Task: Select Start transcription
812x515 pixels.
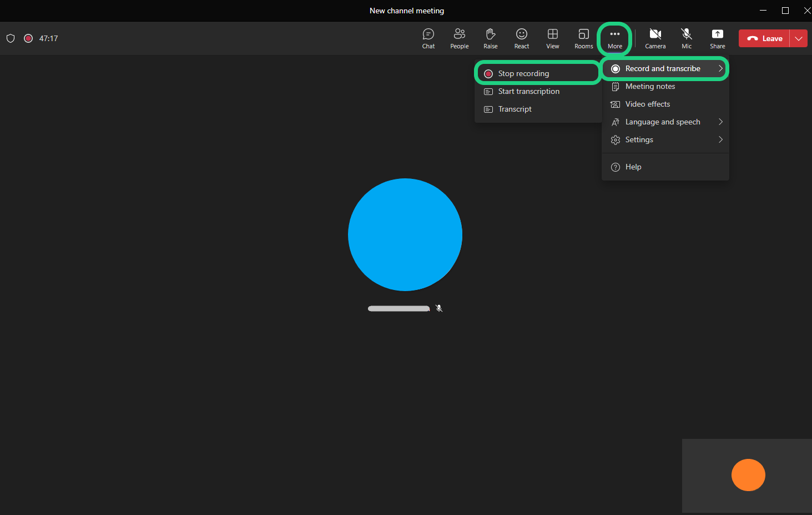Action: click(528, 91)
